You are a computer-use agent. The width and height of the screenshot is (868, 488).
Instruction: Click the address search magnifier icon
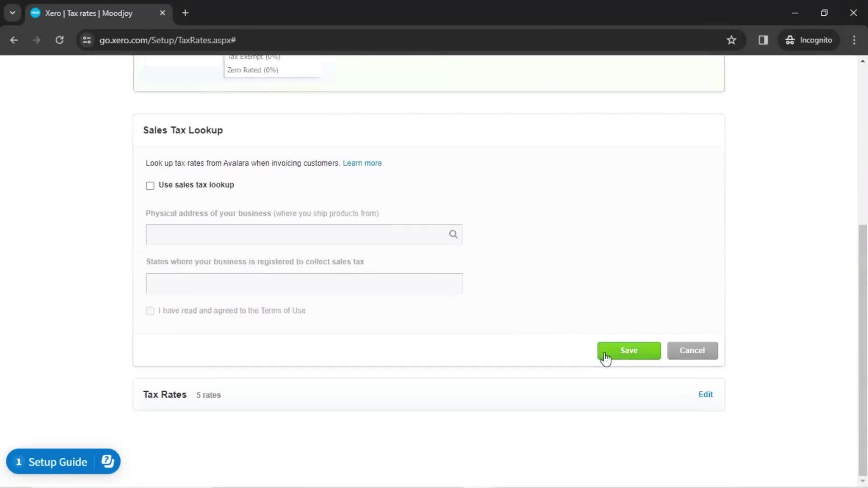pyautogui.click(x=453, y=235)
